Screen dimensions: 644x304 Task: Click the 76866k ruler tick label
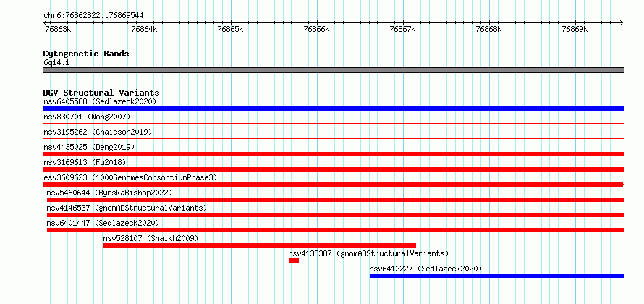316,30
